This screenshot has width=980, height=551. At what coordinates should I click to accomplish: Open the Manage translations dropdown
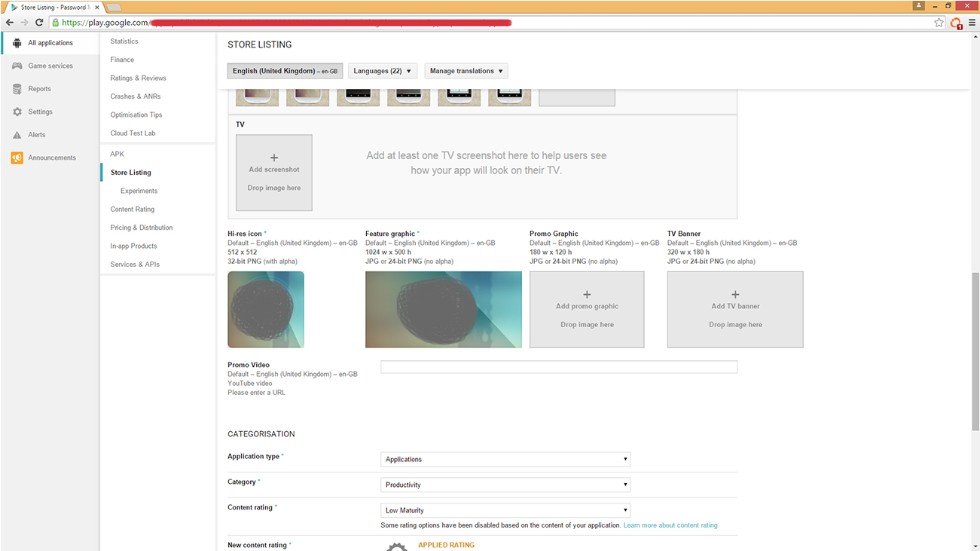click(x=466, y=71)
